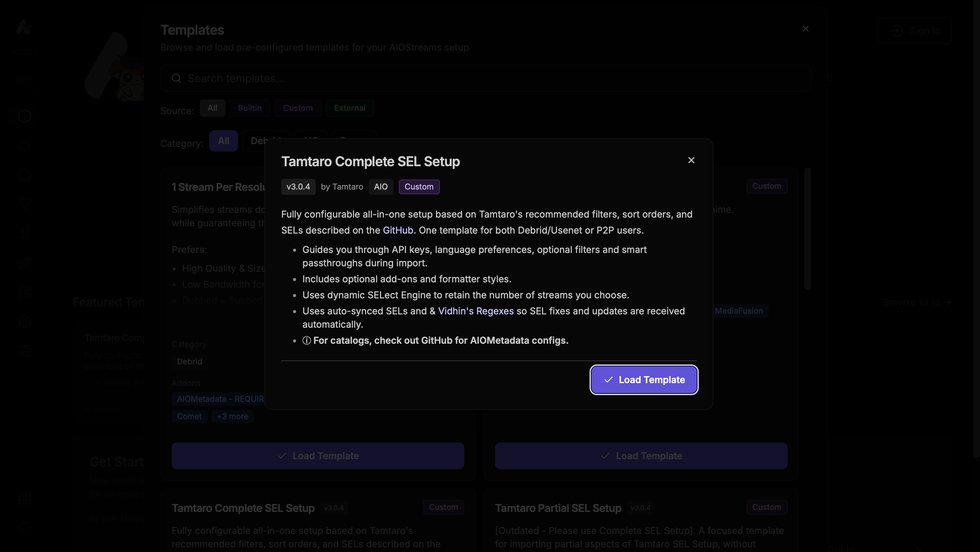The width and height of the screenshot is (980, 552).
Task: Open the Proxy server icon in sidebar
Action: point(24,292)
